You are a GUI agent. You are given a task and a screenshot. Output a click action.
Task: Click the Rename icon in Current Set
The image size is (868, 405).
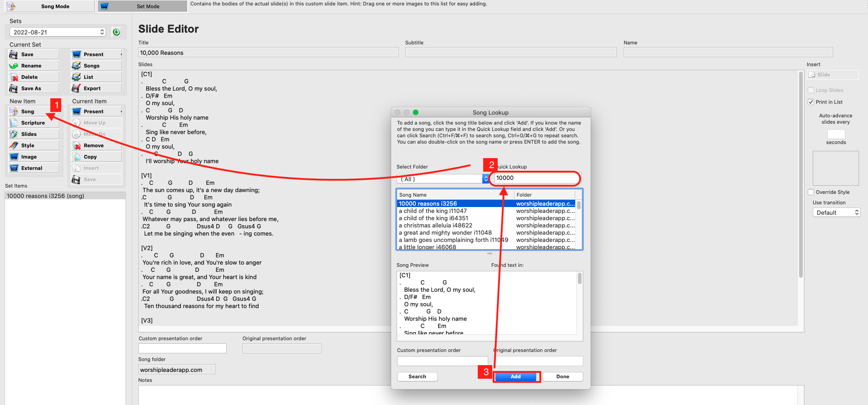(14, 66)
